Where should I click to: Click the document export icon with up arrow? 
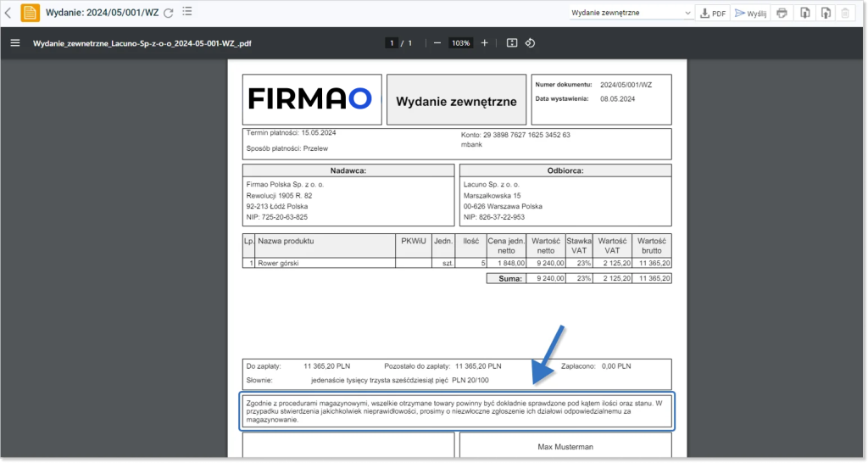point(825,13)
